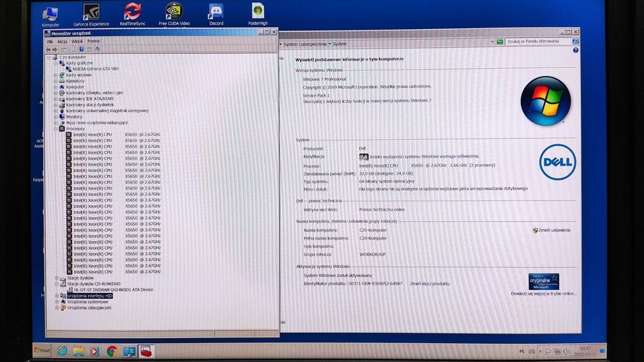Select Kontrolery stacji dyskietek category
The image size is (644, 362).
(x=90, y=105)
